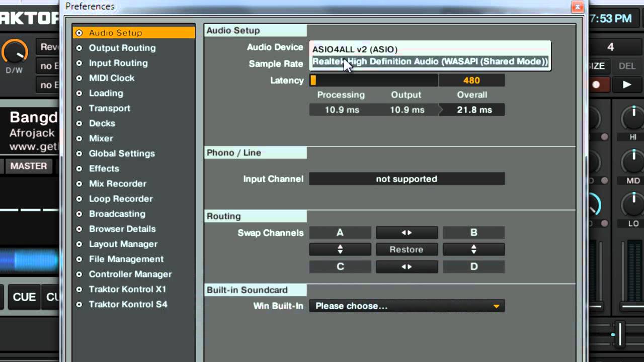The image size is (644, 362).
Task: Choose Realtek High Definition Audio WASAPI device
Action: 430,62
